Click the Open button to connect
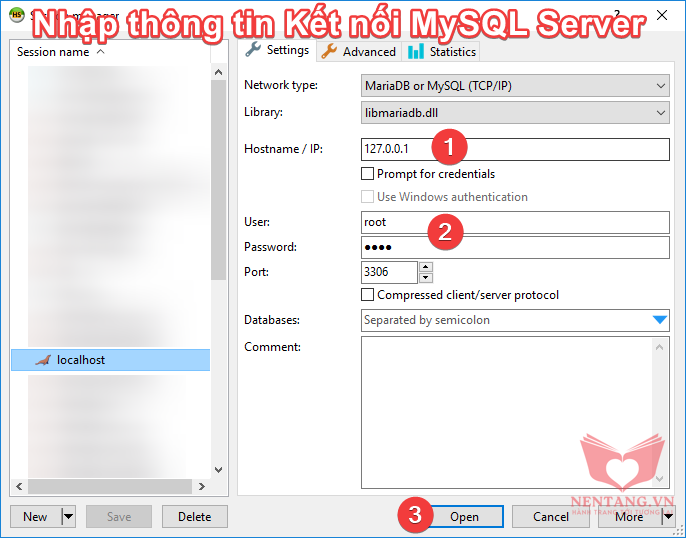 (x=464, y=517)
